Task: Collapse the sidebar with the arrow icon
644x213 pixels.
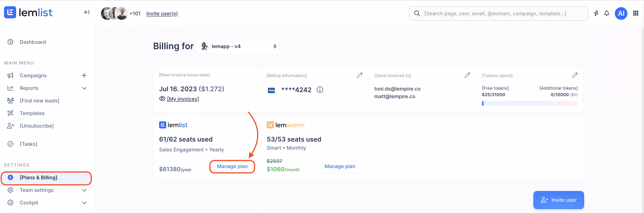Action: 86,12
